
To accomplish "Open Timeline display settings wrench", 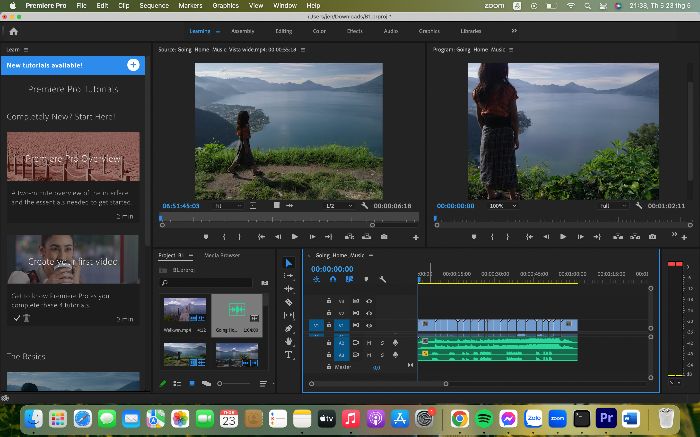I will (x=383, y=279).
